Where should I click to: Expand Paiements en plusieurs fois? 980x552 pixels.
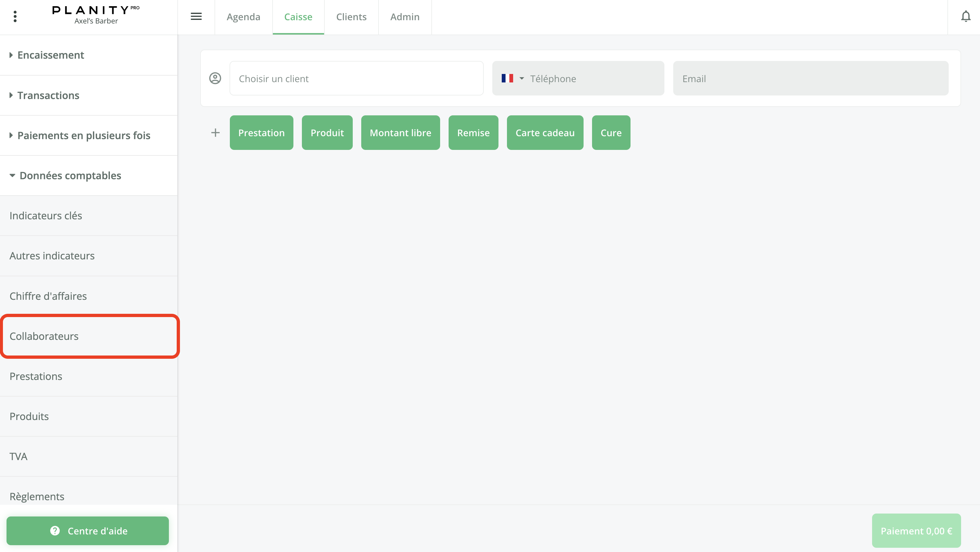click(x=84, y=135)
